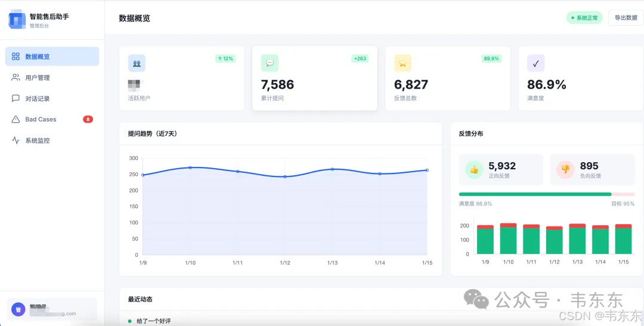Click the 智能售后助手 app logo
Image resolution: width=644 pixels, height=326 pixels.
click(x=17, y=20)
